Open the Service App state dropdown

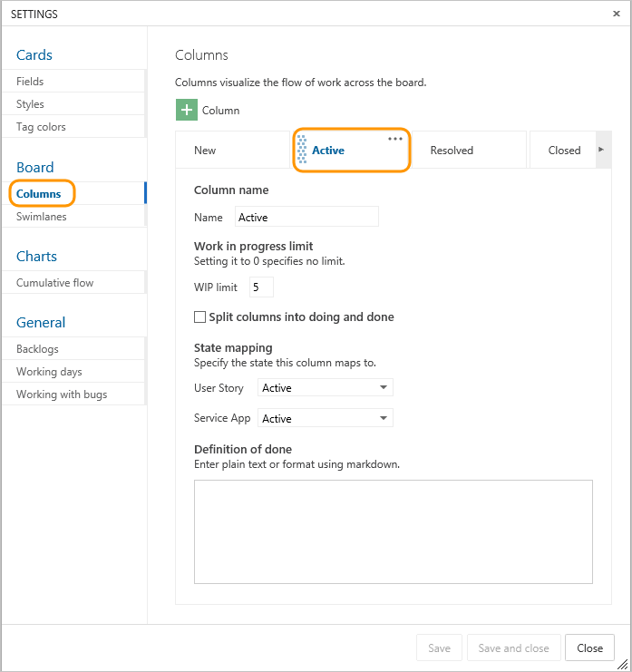(x=326, y=418)
